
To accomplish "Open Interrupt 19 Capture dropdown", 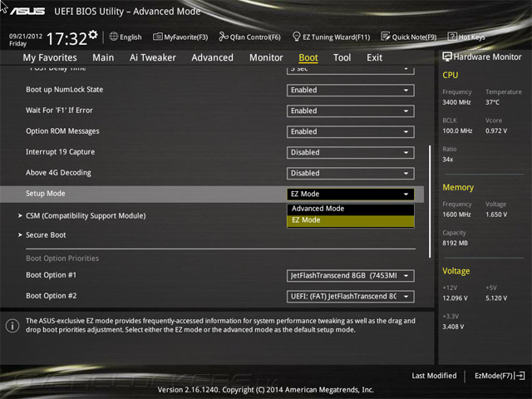I will coord(351,153).
